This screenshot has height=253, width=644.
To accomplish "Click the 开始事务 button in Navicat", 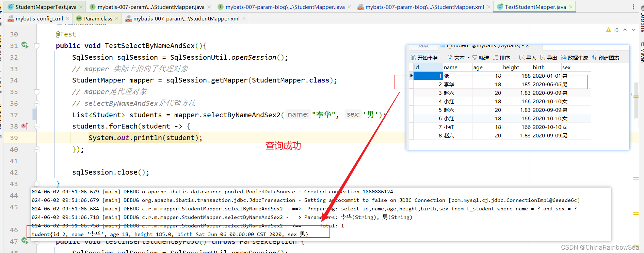I will click(424, 58).
